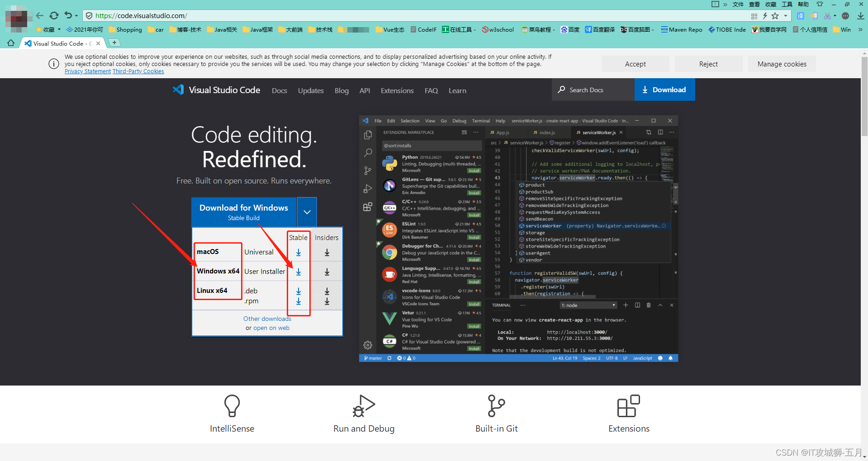Download macOS Universal Stable build
Screen dimensions: 868x461
pyautogui.click(x=299, y=253)
